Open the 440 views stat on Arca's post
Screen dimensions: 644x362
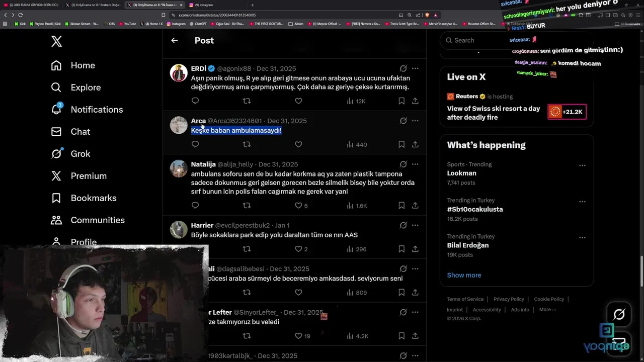(x=357, y=144)
